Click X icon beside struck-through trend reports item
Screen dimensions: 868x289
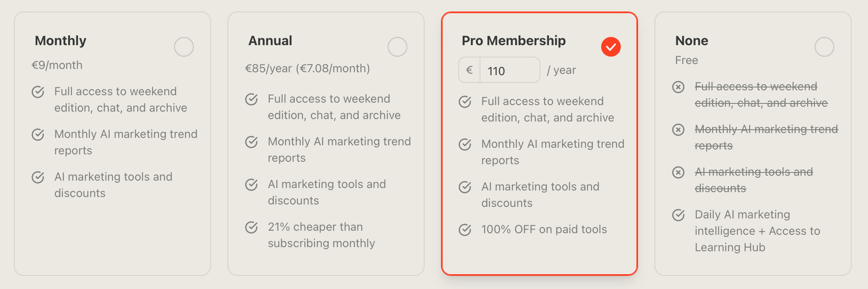pyautogui.click(x=678, y=130)
